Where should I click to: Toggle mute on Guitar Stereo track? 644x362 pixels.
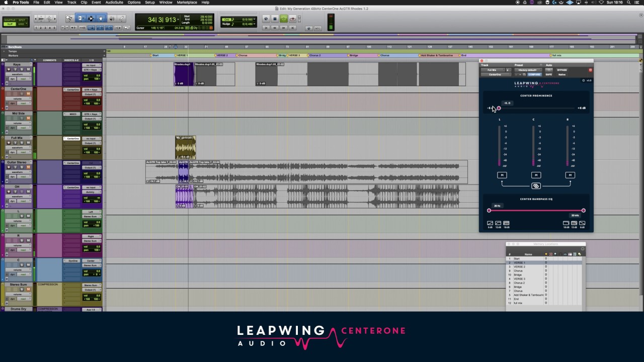point(28,167)
